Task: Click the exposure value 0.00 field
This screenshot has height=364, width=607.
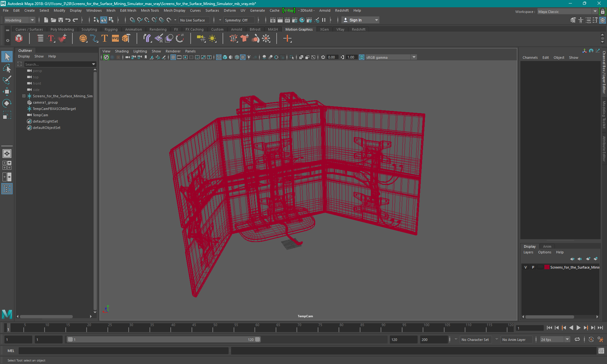Action: coord(332,57)
